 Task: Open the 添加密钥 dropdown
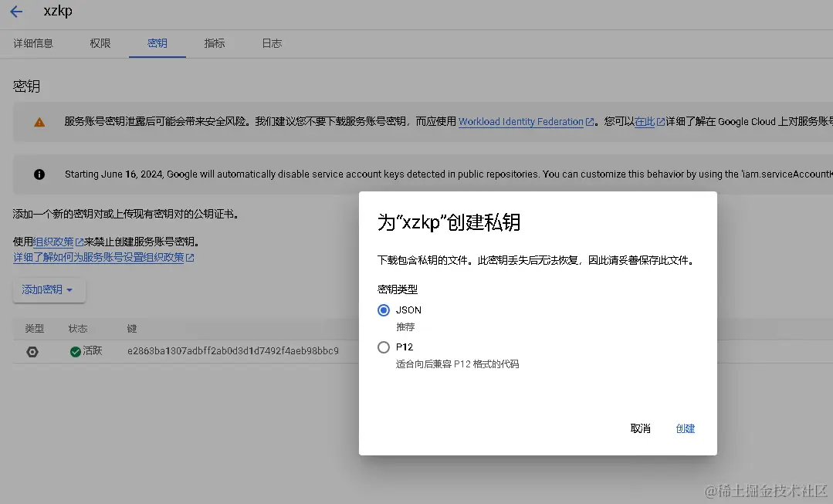pos(49,290)
